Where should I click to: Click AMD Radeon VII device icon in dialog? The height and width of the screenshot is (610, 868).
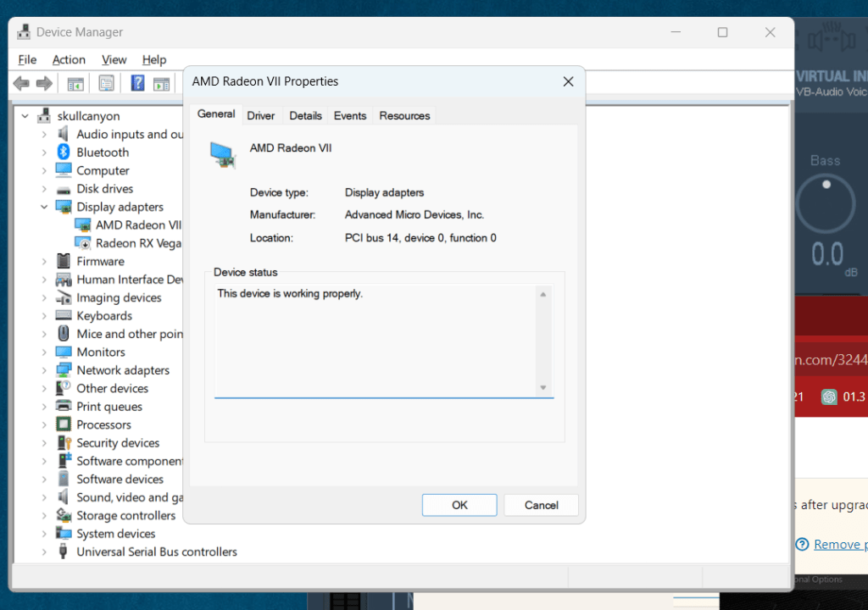tap(223, 155)
